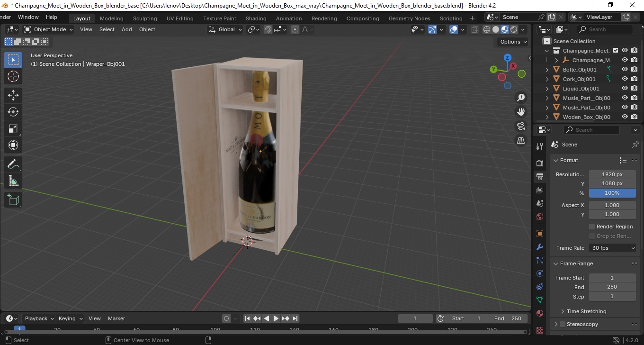Open the Tool properties tab
This screenshot has width=644, height=345.
[x=540, y=146]
